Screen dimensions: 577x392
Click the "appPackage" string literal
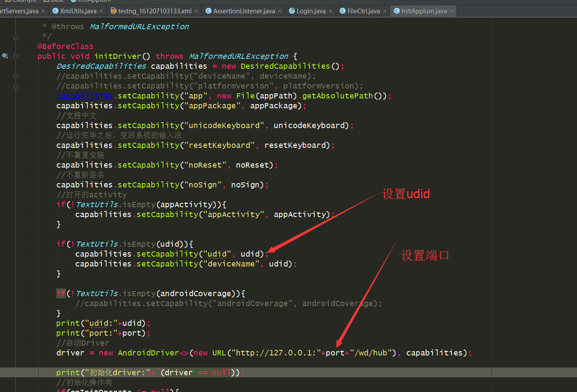coord(212,106)
